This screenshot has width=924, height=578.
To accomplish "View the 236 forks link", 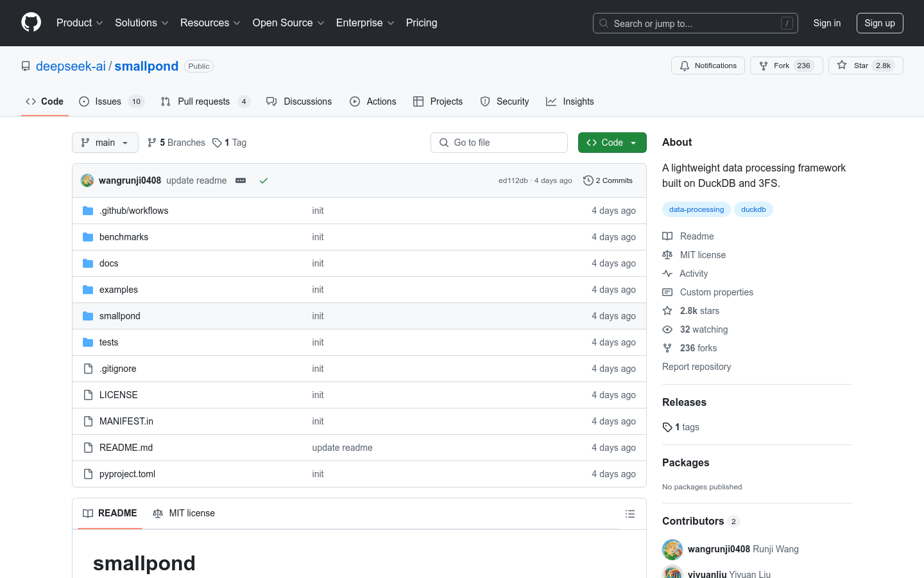I will click(x=690, y=348).
